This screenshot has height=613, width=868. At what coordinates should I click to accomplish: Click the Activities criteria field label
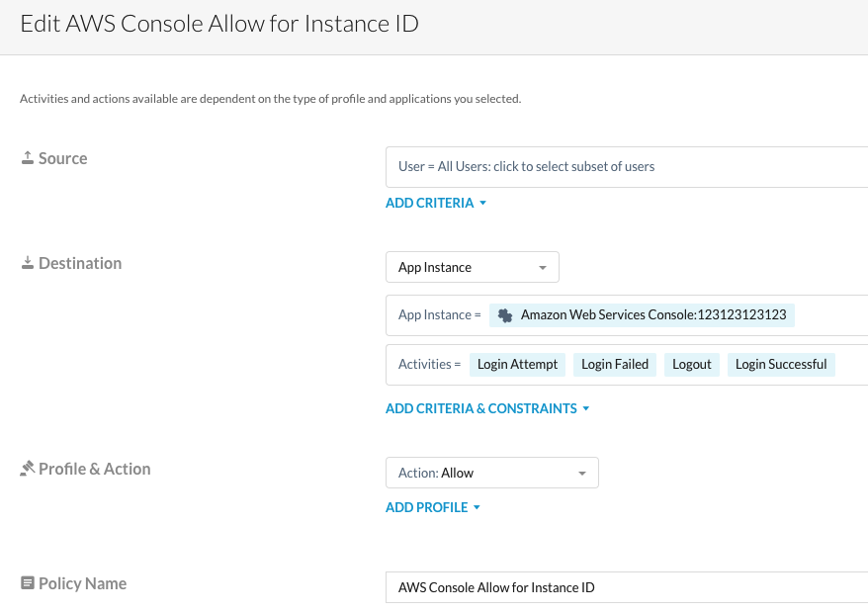(x=429, y=365)
